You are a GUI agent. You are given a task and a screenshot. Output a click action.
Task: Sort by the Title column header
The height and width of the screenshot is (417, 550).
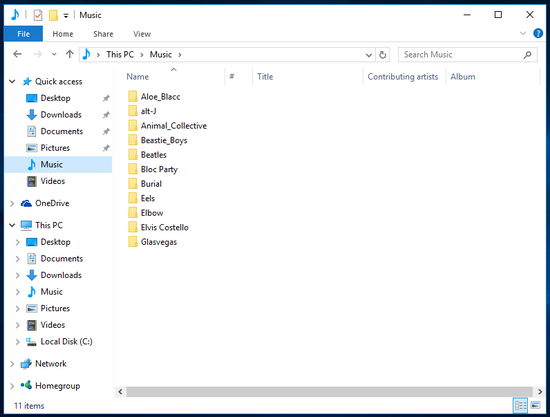pos(265,76)
